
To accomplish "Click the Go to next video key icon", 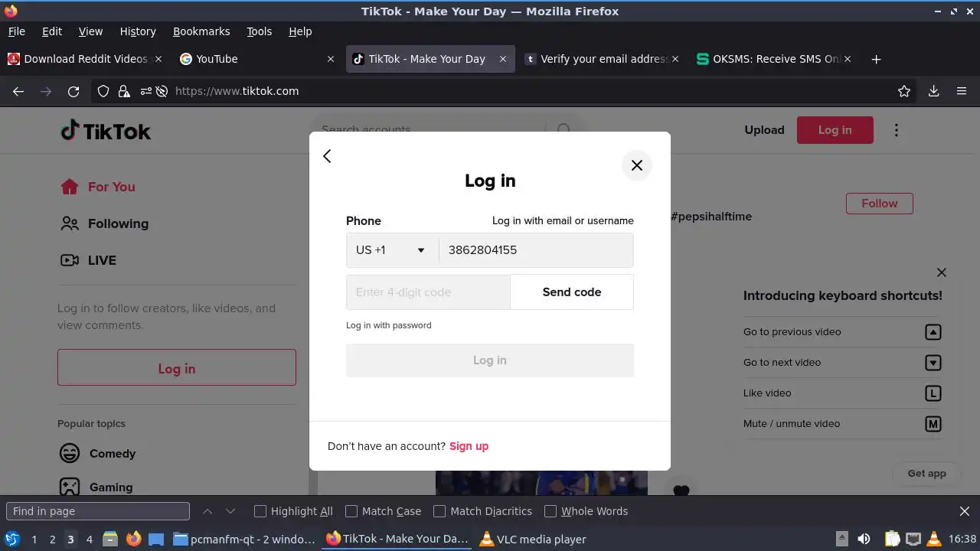I will point(933,363).
